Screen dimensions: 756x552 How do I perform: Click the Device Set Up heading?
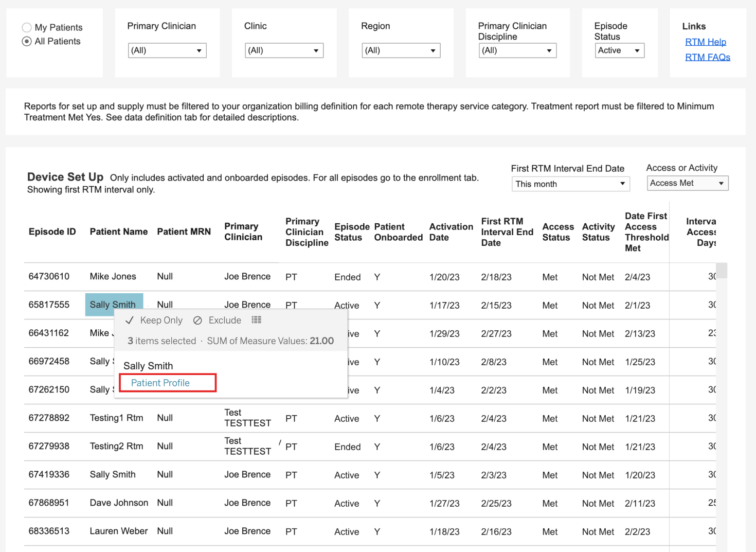[65, 177]
